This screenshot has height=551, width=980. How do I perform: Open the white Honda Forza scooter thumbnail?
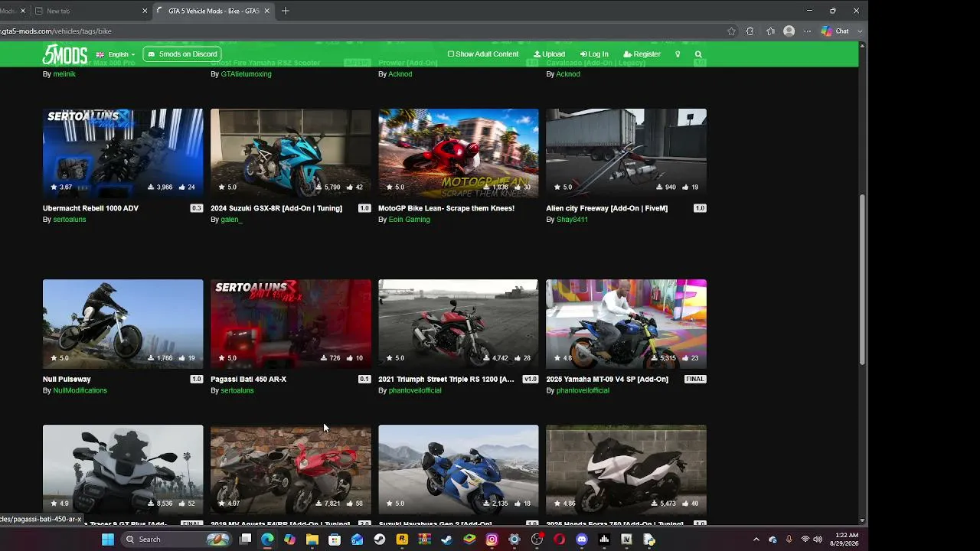click(x=626, y=469)
